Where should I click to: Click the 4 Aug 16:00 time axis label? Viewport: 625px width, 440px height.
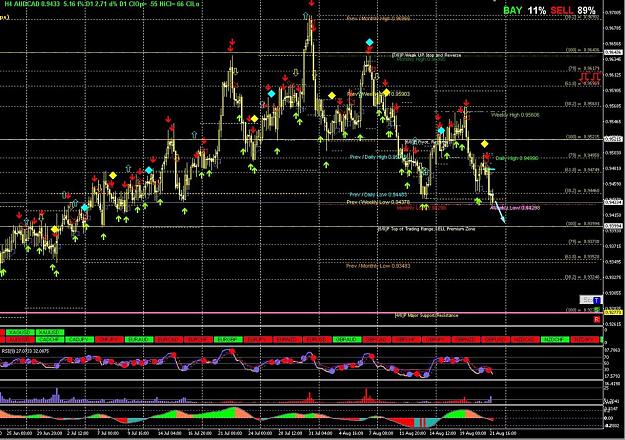click(351, 433)
